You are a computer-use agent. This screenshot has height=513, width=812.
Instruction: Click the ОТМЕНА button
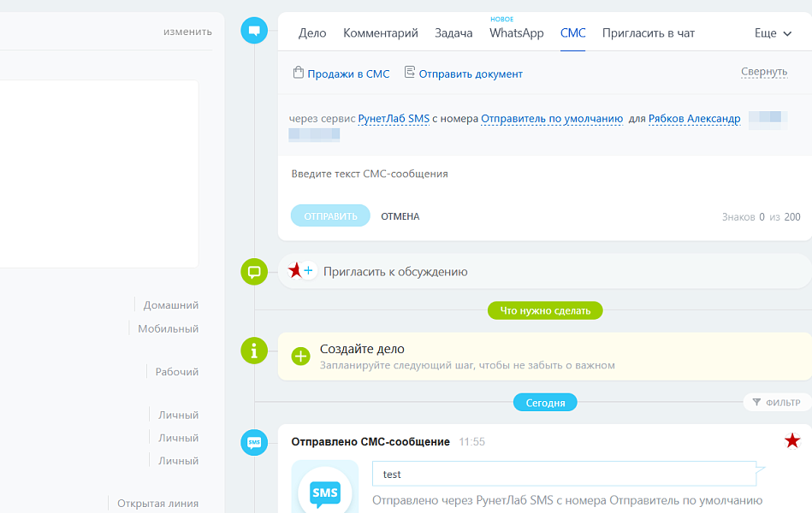tap(400, 216)
